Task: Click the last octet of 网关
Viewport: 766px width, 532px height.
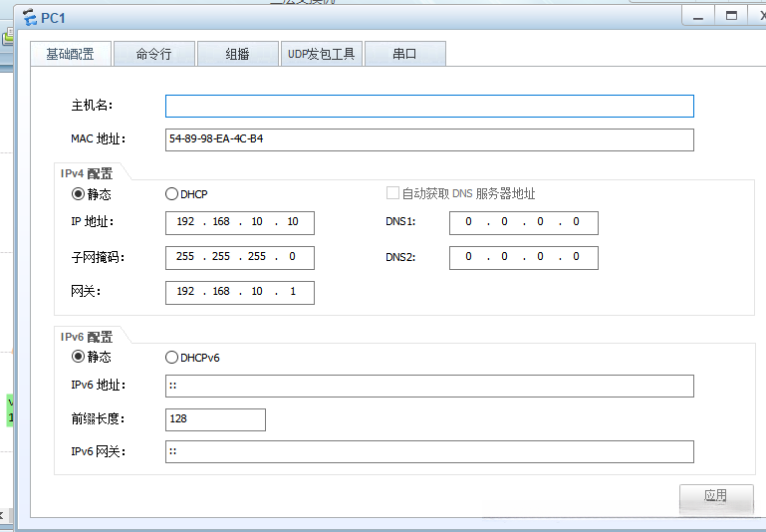Action: point(293,292)
